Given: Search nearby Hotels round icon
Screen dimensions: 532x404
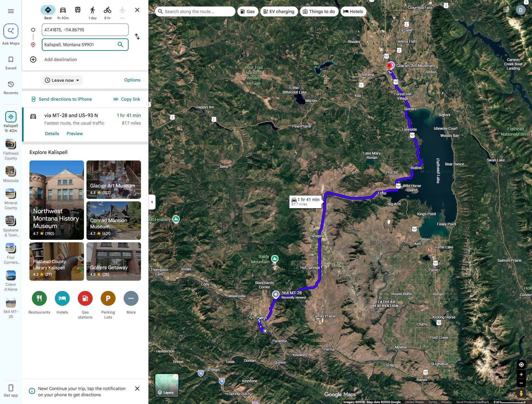Looking at the screenshot, I should (x=62, y=298).
